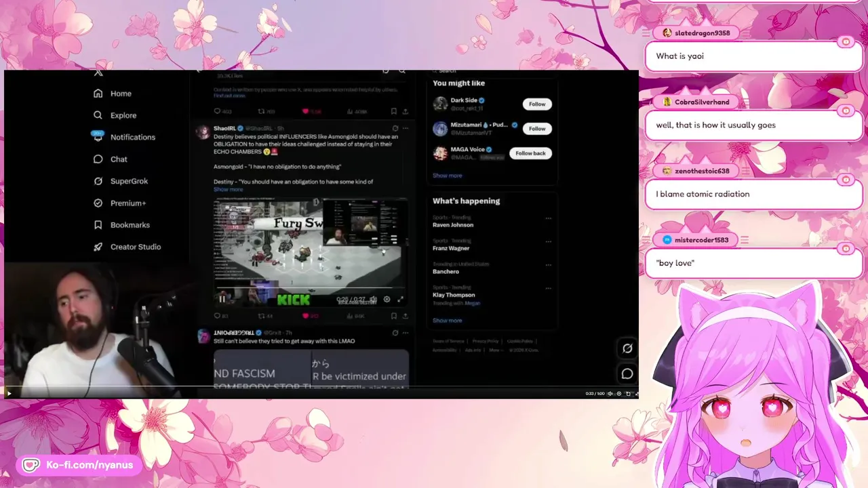Viewport: 868px width, 488px height.
Task: Click the Bookmarks ribbon icon
Action: pyautogui.click(x=98, y=225)
